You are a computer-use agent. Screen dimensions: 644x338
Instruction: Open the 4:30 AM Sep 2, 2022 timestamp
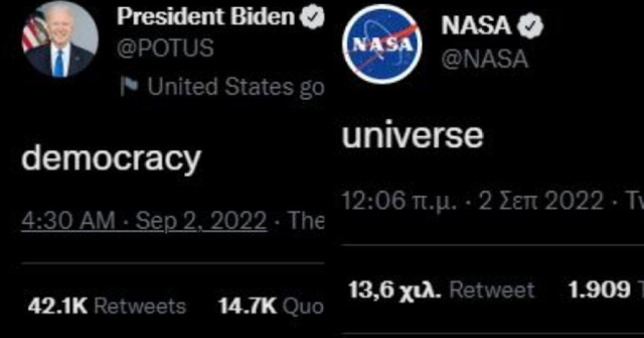click(x=144, y=221)
